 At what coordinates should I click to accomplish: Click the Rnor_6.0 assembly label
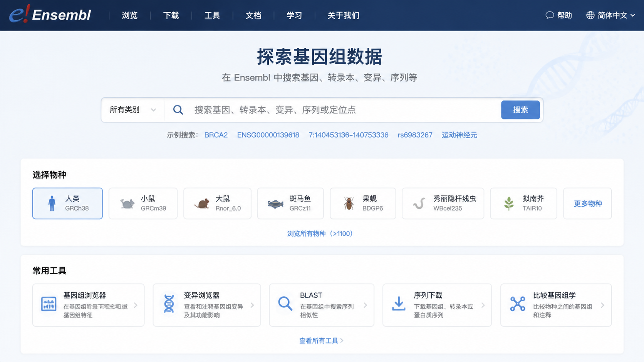click(x=228, y=208)
